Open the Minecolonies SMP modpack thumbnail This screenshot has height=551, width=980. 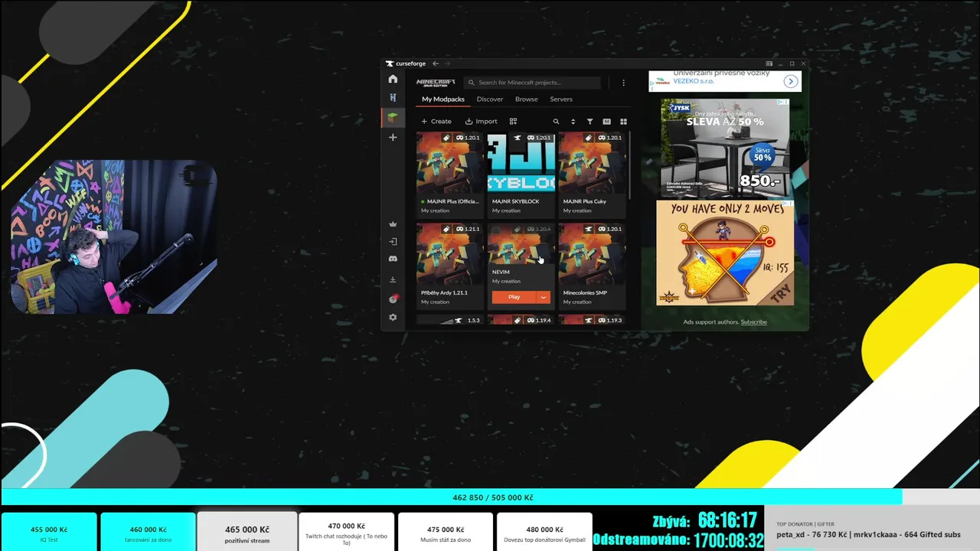click(592, 254)
